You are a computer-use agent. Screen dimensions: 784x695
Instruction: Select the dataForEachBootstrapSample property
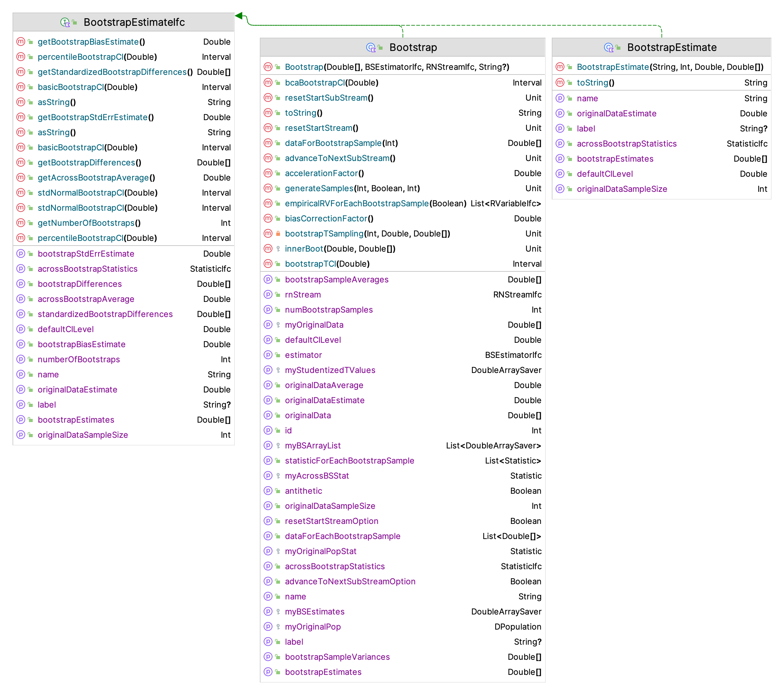[343, 536]
